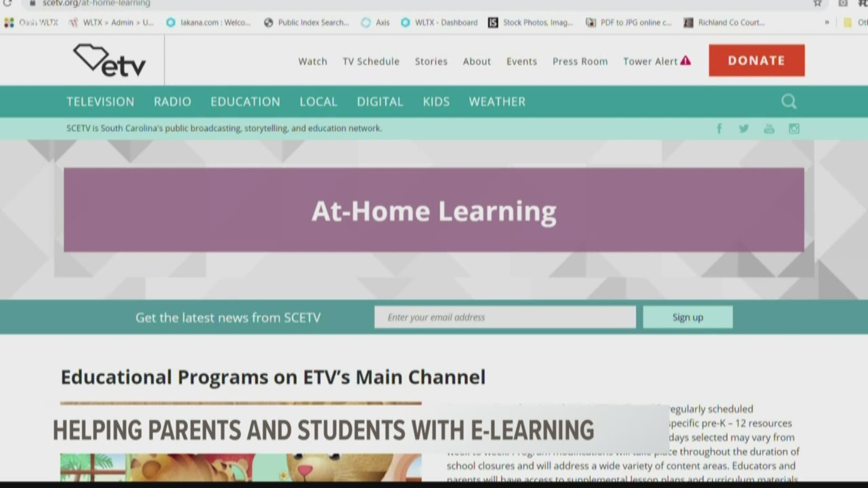Open the Watch menu item
This screenshot has width=868, height=488.
coord(312,61)
